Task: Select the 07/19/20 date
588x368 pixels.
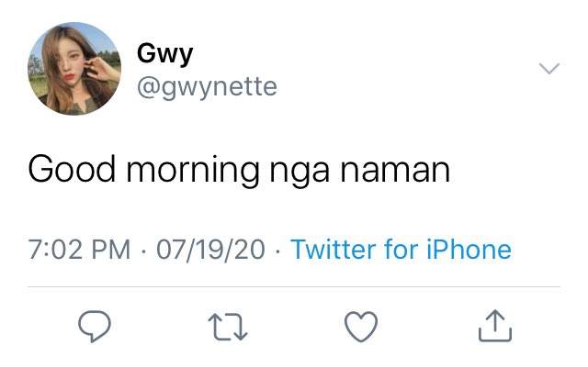Action: 210,250
